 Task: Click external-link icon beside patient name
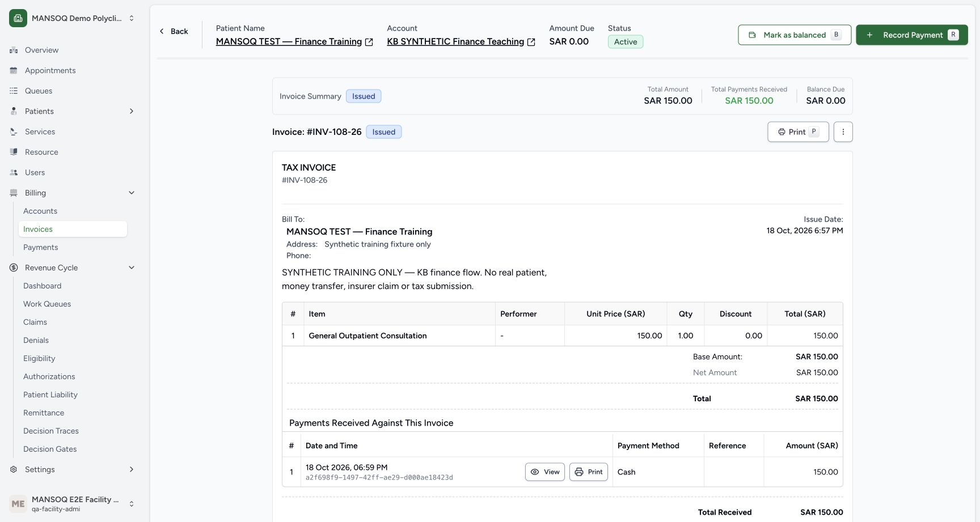coord(369,42)
